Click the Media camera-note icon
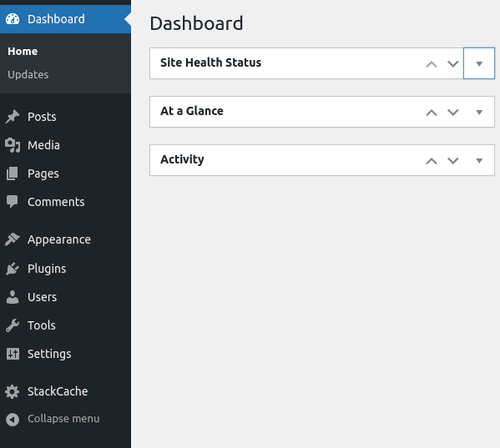The image size is (500, 448). pyautogui.click(x=13, y=145)
